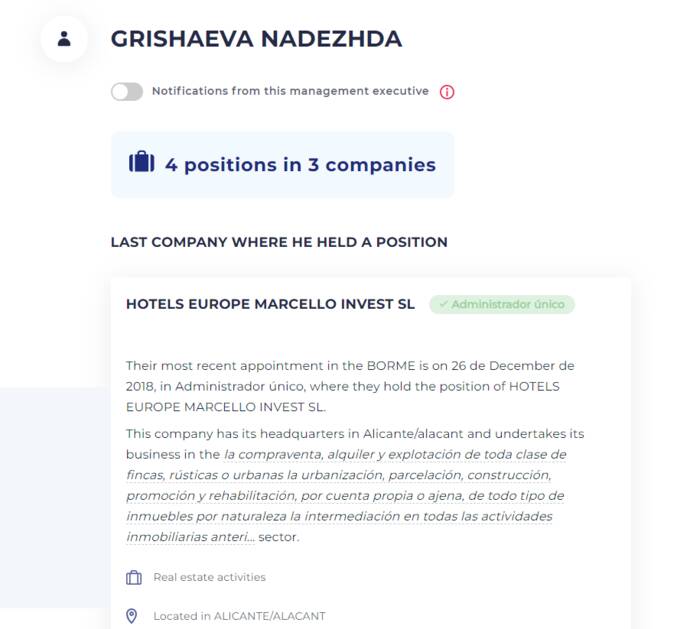
Task: Open HOTELS EUROPE MARCELLO INVEST SL company link
Action: click(270, 304)
